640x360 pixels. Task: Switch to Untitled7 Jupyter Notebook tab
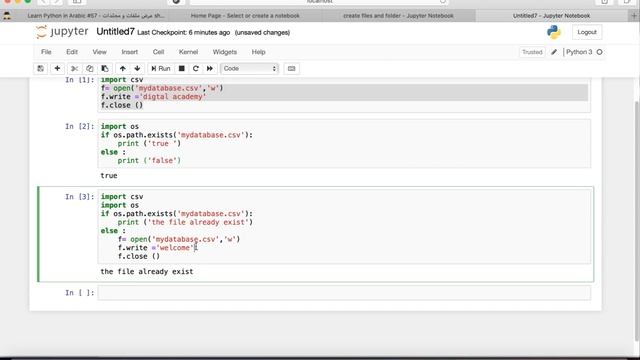pos(551,16)
